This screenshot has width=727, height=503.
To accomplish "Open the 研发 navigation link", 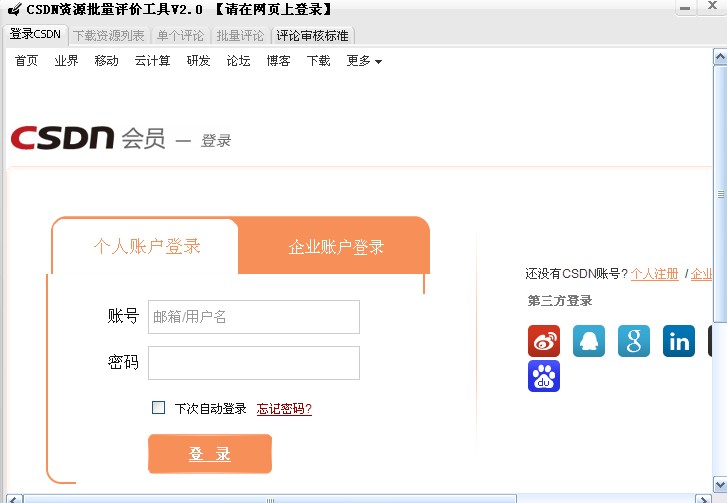I will pyautogui.click(x=198, y=61).
